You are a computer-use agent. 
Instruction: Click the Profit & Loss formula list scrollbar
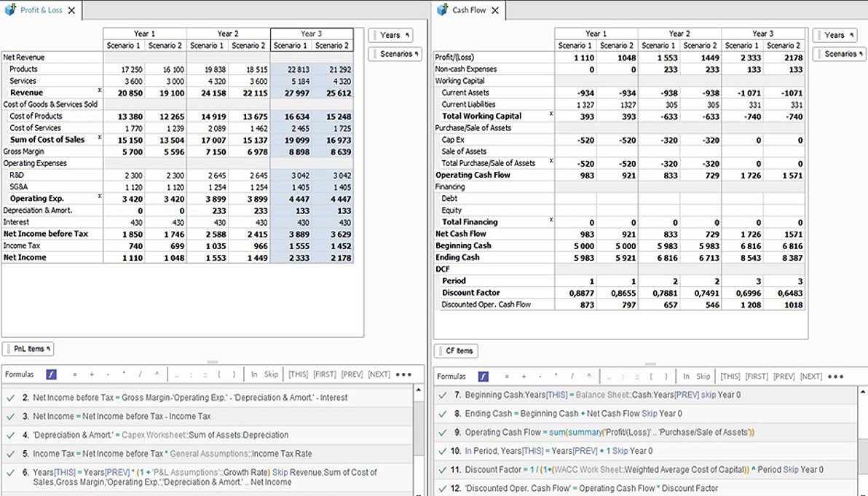point(419,430)
